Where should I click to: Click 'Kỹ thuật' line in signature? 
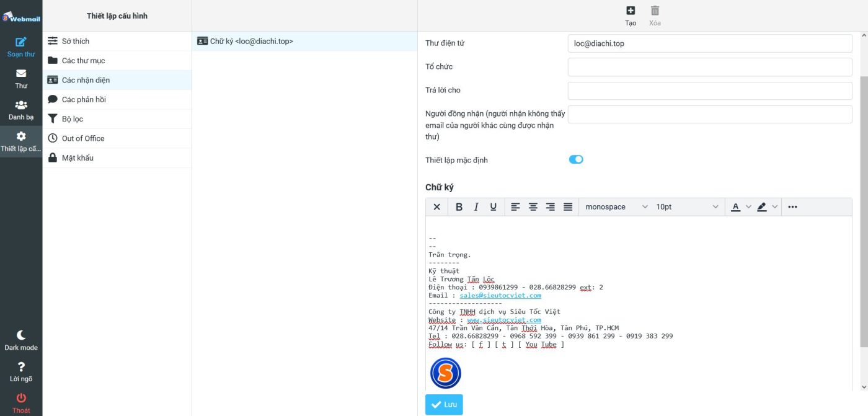coord(444,271)
